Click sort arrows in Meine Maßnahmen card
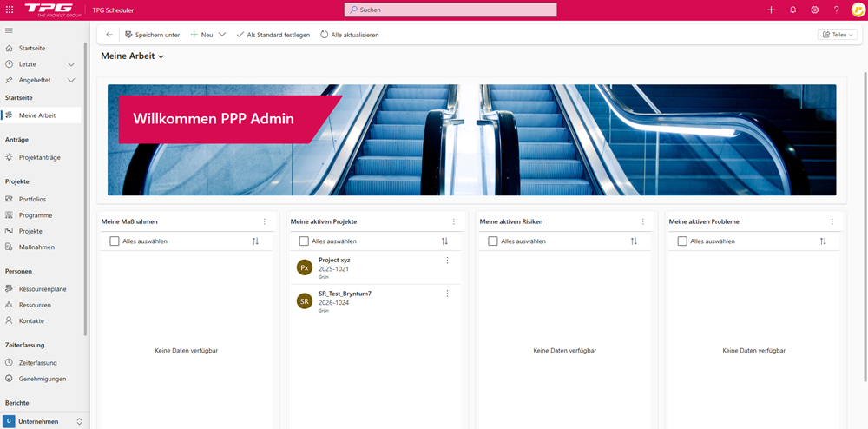 coord(255,241)
